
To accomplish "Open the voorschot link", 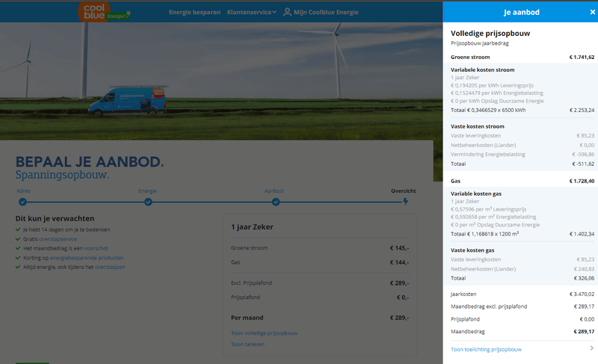I will (x=96, y=248).
